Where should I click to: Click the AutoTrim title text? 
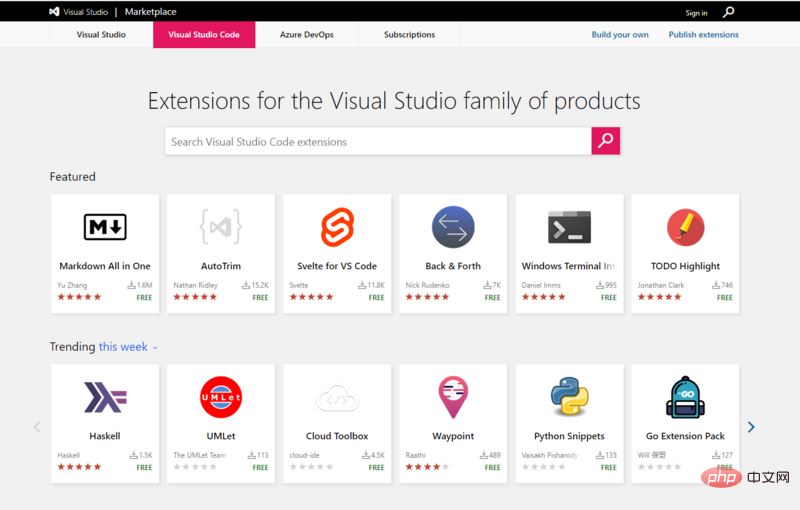coord(221,266)
